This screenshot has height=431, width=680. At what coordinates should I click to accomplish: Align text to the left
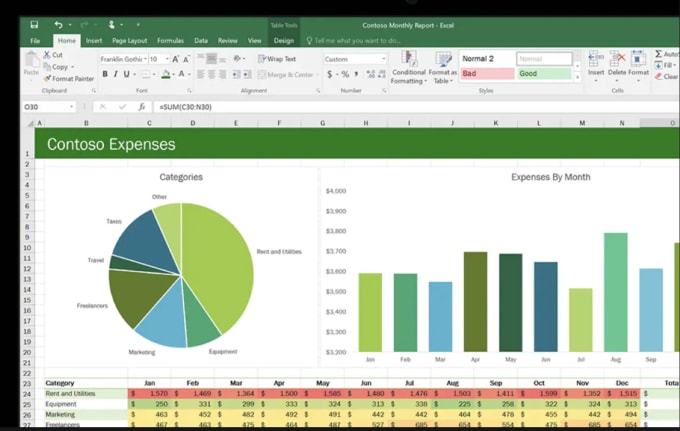(200, 75)
